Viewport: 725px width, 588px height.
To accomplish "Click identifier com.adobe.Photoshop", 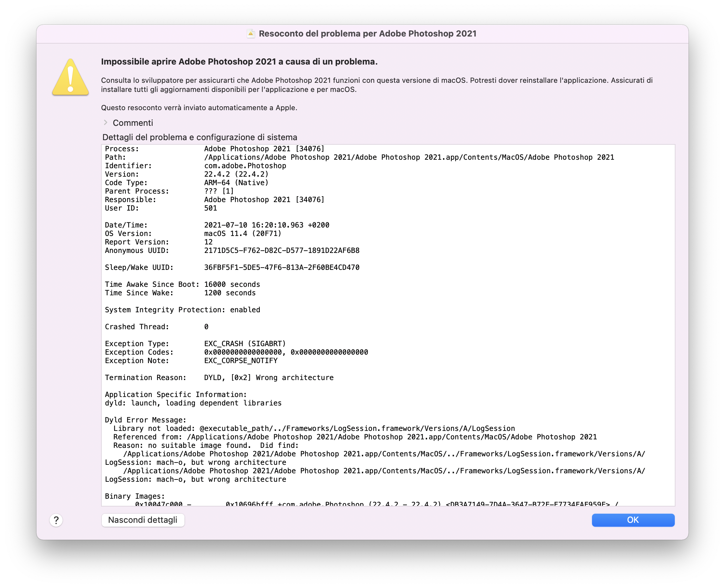I will click(x=245, y=166).
